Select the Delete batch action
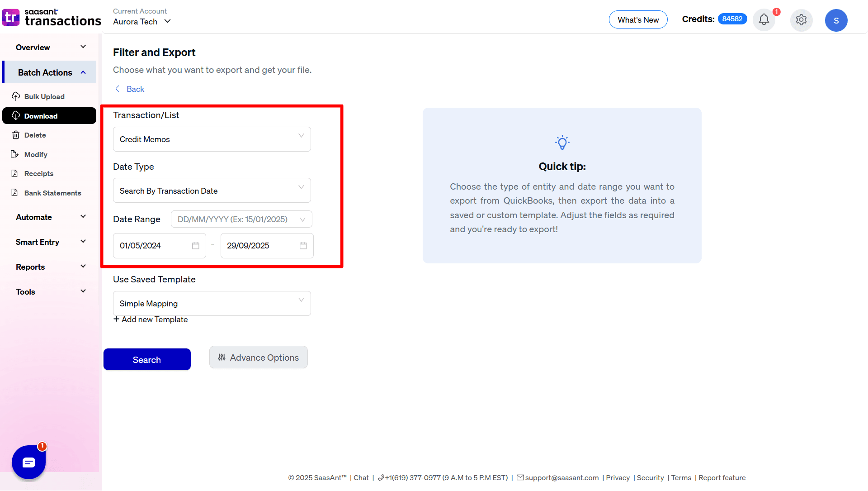 35,135
